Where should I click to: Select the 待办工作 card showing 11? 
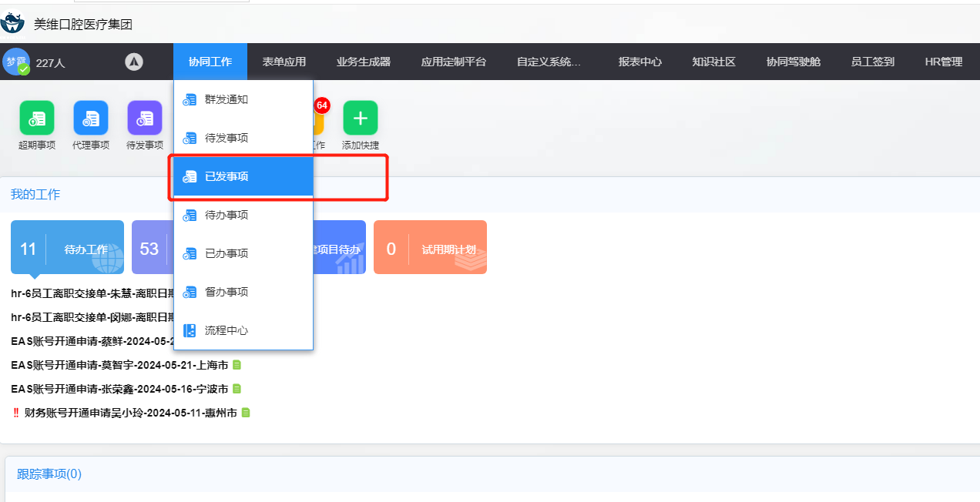[x=67, y=248]
